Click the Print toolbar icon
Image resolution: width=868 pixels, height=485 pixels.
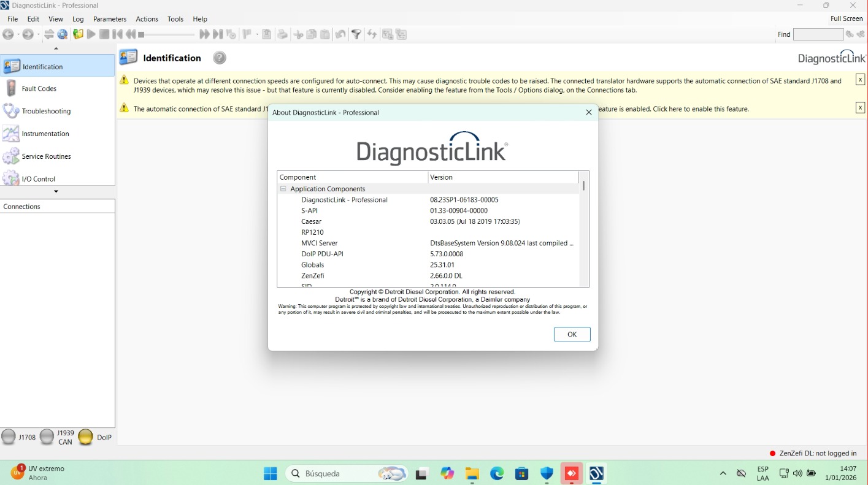(282, 34)
